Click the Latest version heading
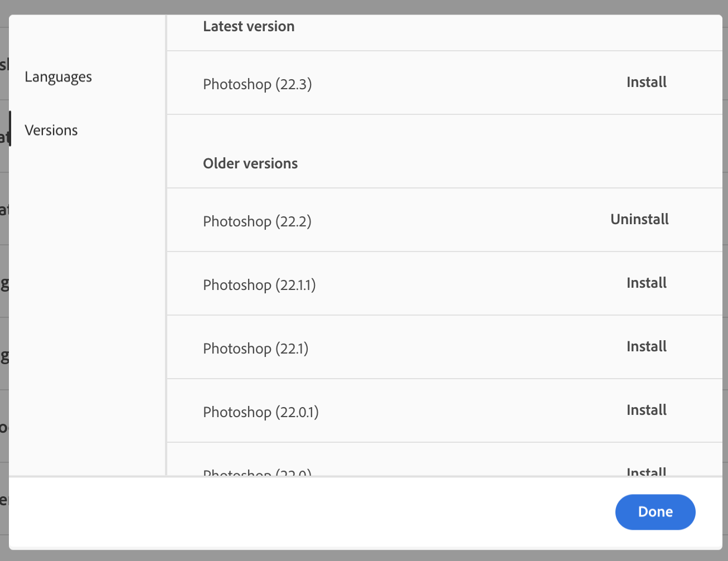 pyautogui.click(x=249, y=26)
